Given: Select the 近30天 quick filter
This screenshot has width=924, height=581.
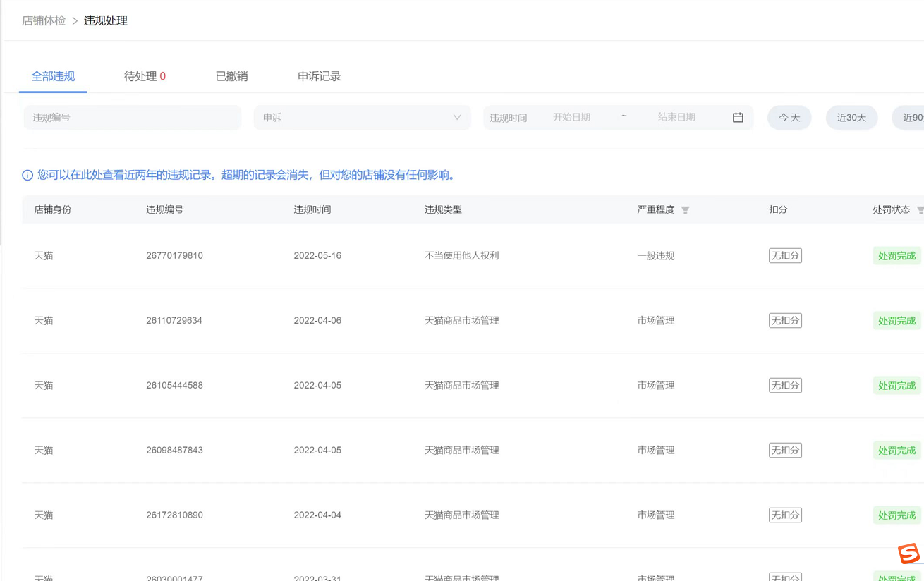Looking at the screenshot, I should 851,118.
